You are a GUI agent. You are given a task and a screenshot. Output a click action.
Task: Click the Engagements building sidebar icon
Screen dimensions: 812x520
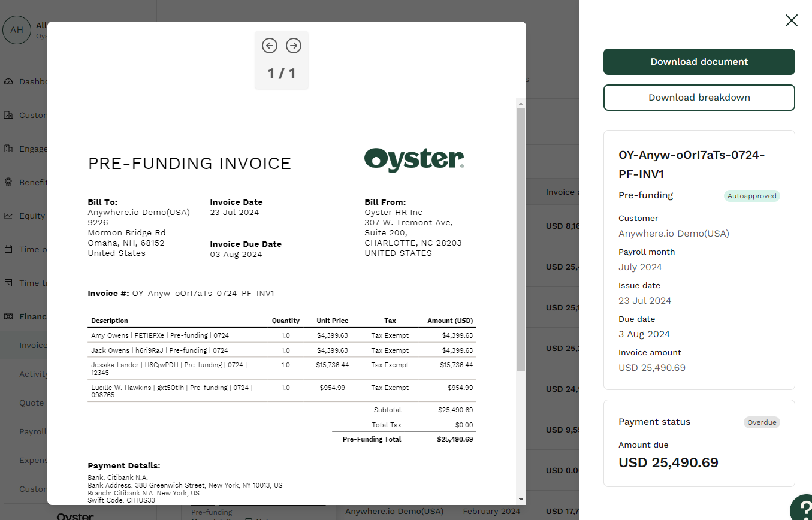pyautogui.click(x=8, y=149)
